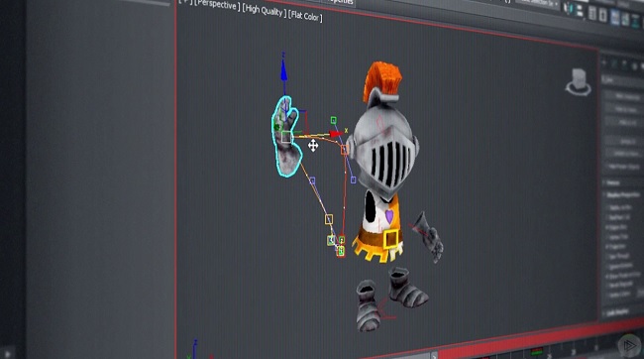Viewport: 644px width, 359px height.
Task: Open the Create tab plus icon in the command panel
Action: pos(604,62)
